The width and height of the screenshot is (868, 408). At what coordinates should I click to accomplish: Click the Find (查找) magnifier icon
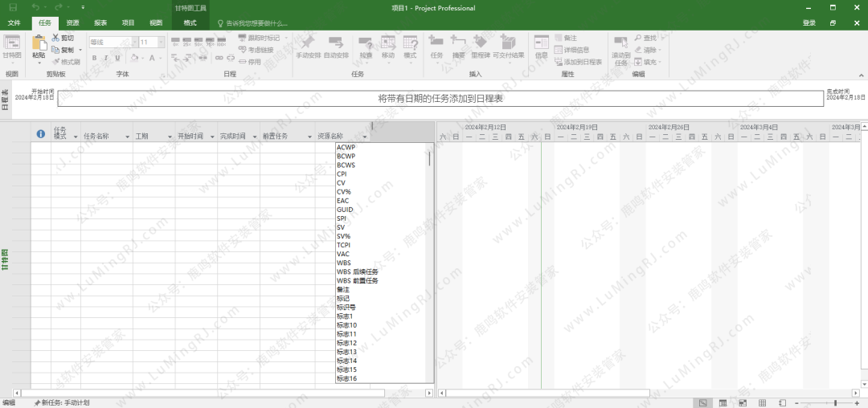637,38
